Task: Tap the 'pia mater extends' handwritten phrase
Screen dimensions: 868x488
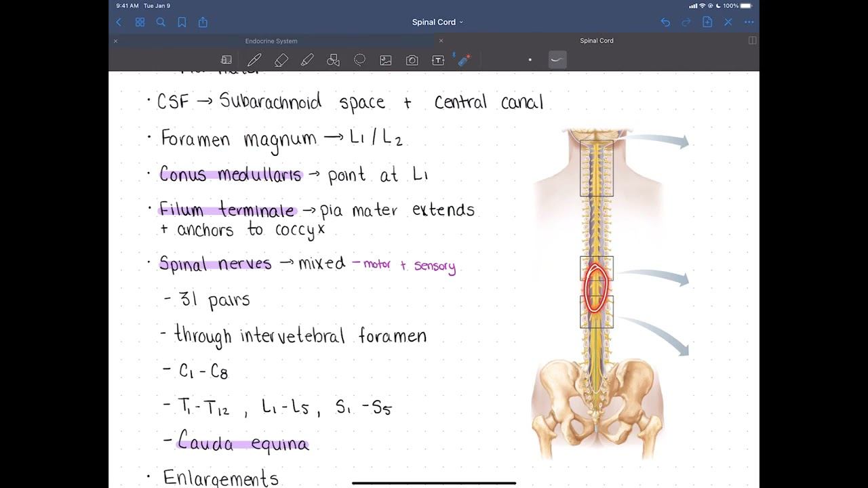Action: [x=397, y=210]
